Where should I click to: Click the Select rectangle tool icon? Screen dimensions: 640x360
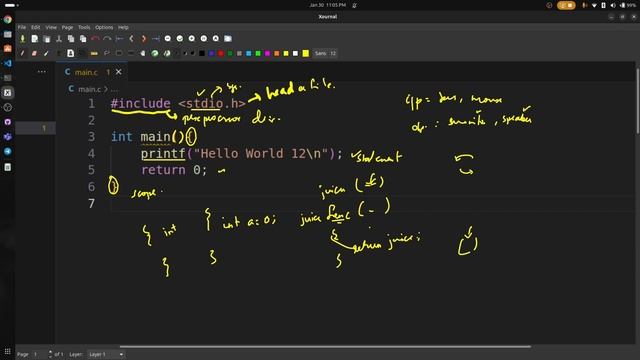click(119, 53)
